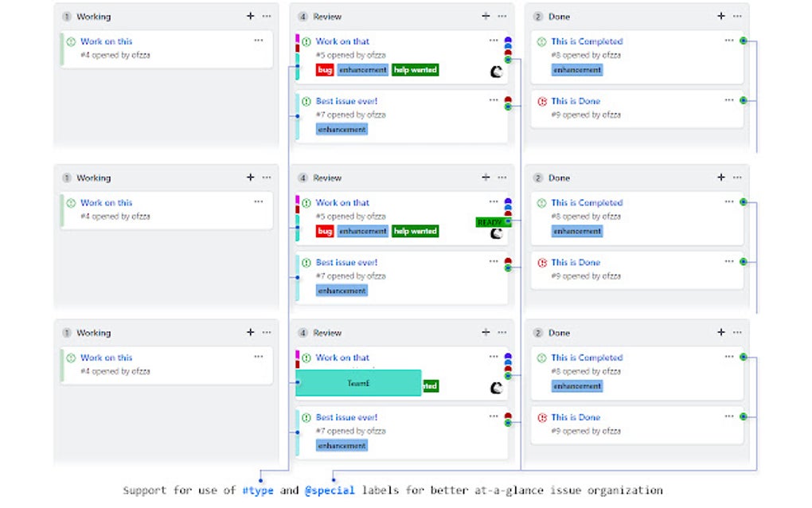Viewport: 812px width, 508px height.
Task: Open the card menu on "This is Completed"
Action: 728,38
